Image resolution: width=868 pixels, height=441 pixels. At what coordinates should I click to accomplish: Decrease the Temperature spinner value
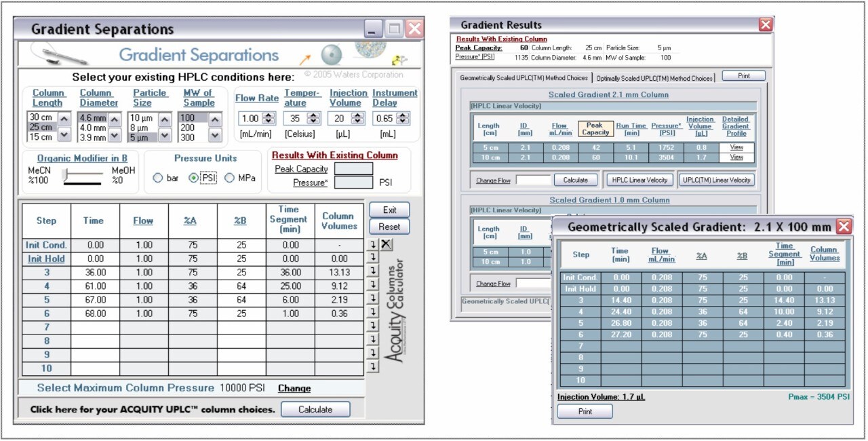(313, 121)
